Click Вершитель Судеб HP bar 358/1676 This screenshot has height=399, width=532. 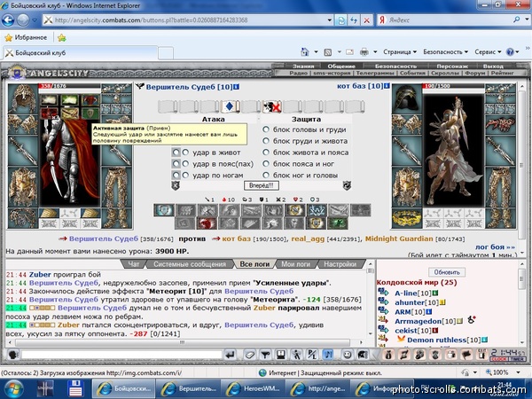coord(69,86)
